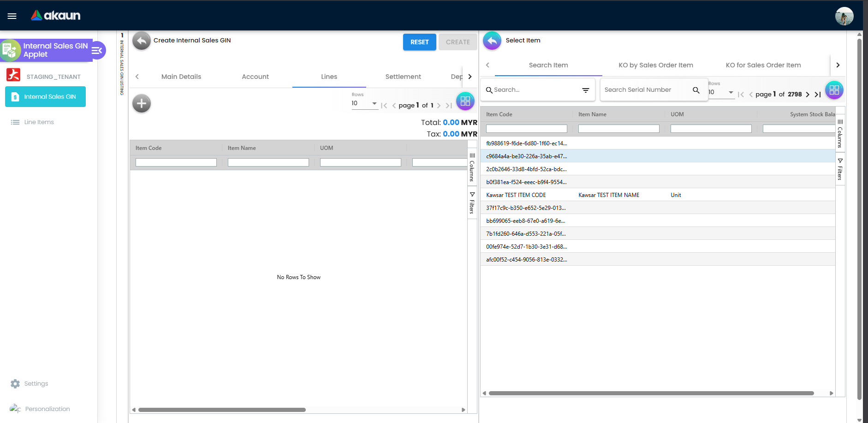Toggle grid view icon in Select Item panel
This screenshot has height=423, width=868.
click(834, 90)
